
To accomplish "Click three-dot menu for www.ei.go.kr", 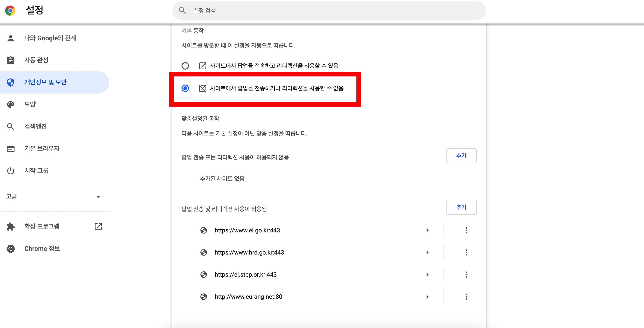I will (466, 230).
